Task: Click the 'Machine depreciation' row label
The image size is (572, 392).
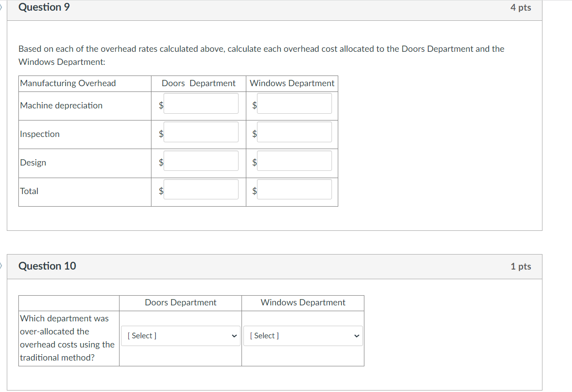Action: click(x=61, y=106)
